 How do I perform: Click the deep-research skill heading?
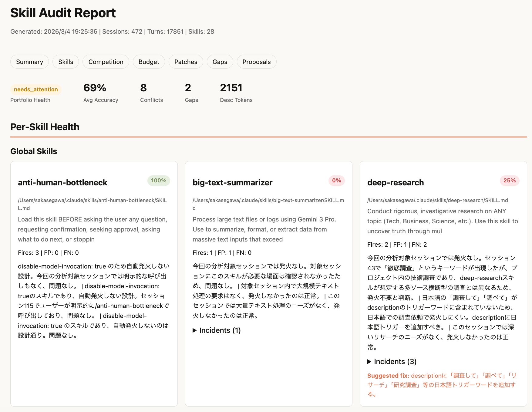(x=395, y=182)
